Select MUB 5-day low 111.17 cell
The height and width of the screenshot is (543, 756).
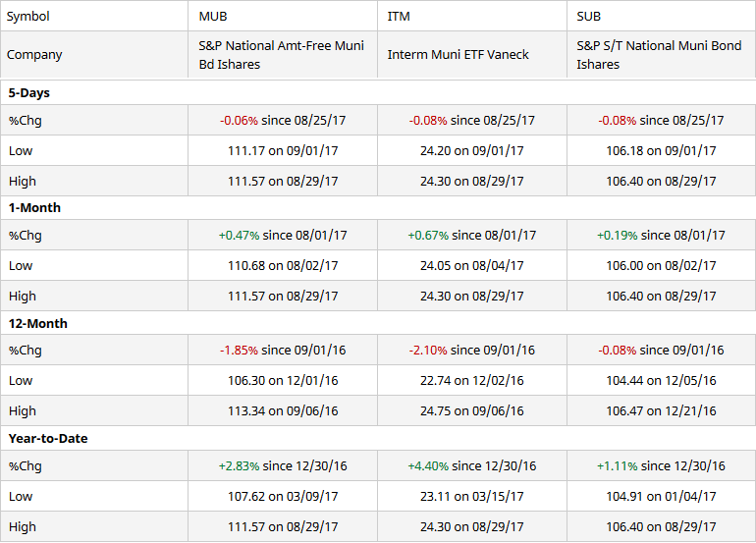pyautogui.click(x=283, y=150)
